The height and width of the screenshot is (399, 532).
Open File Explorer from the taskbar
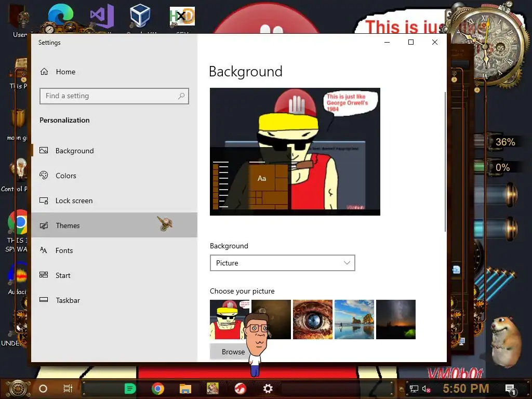[x=185, y=389]
